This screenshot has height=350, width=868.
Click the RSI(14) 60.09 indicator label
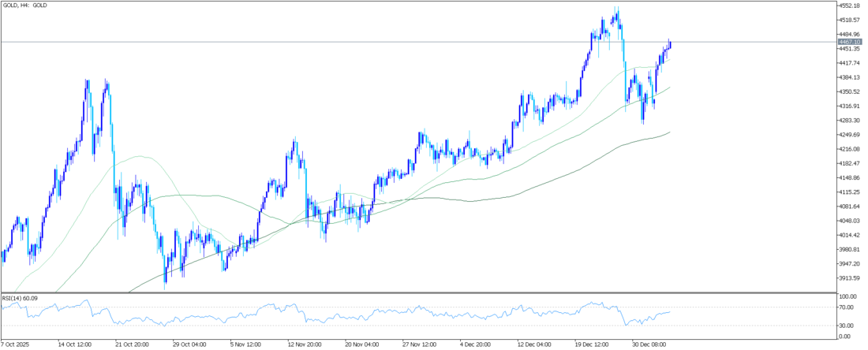pos(20,298)
